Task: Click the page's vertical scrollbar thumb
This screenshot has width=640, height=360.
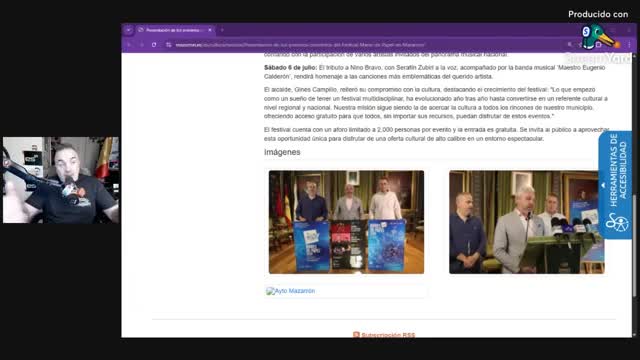Action: (634, 245)
